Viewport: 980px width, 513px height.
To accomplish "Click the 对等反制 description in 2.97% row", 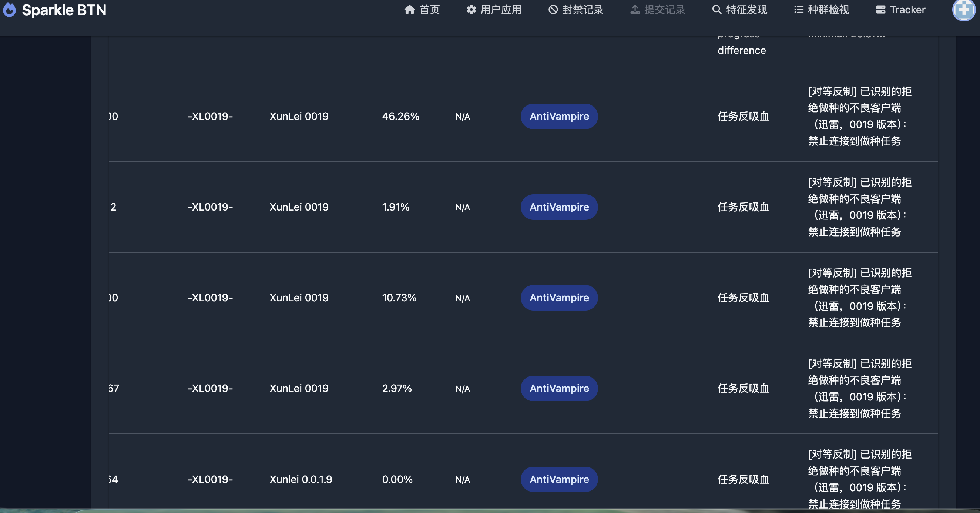I will (x=860, y=388).
